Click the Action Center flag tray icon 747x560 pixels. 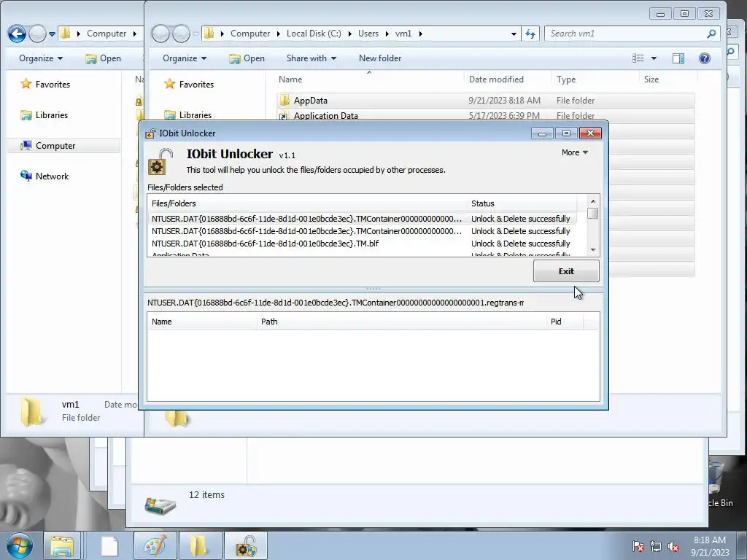point(638,546)
